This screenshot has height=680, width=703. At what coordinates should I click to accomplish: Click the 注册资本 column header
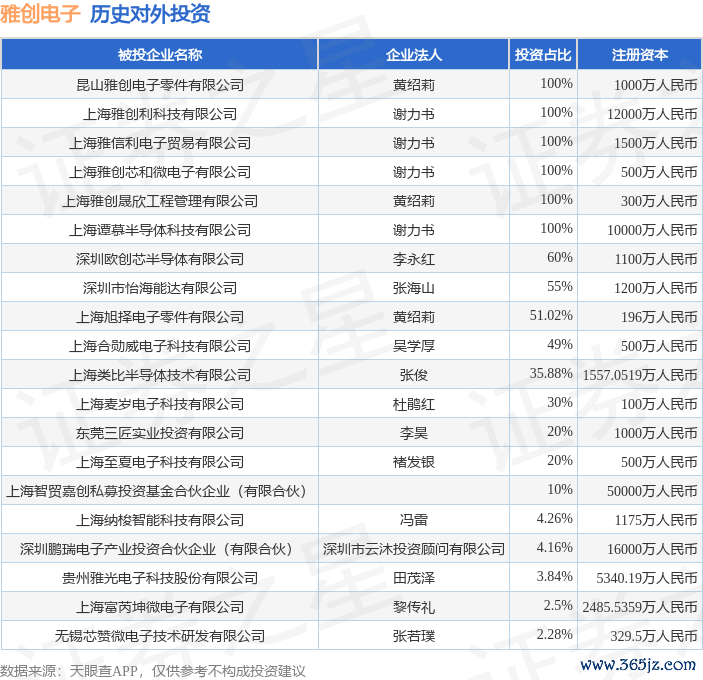coord(639,55)
